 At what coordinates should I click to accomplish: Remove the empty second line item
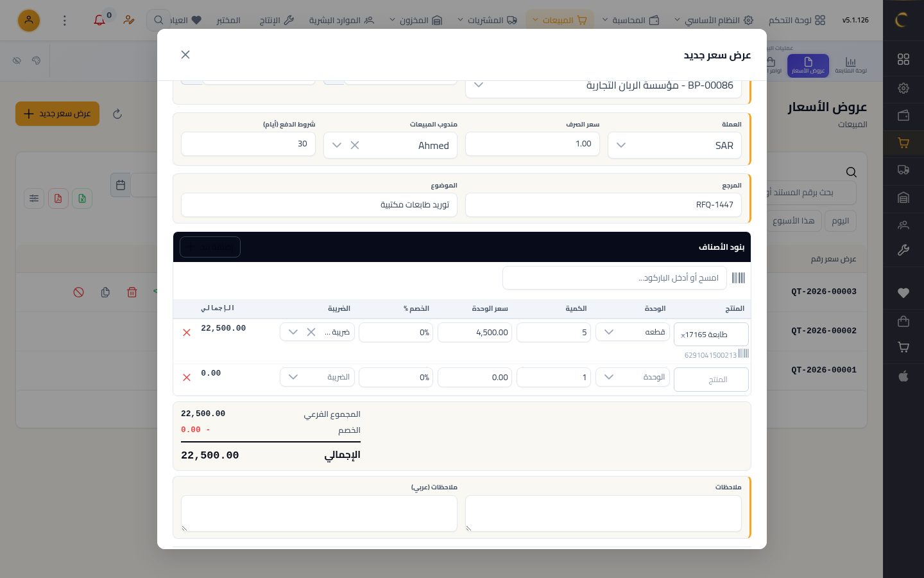pos(187,378)
